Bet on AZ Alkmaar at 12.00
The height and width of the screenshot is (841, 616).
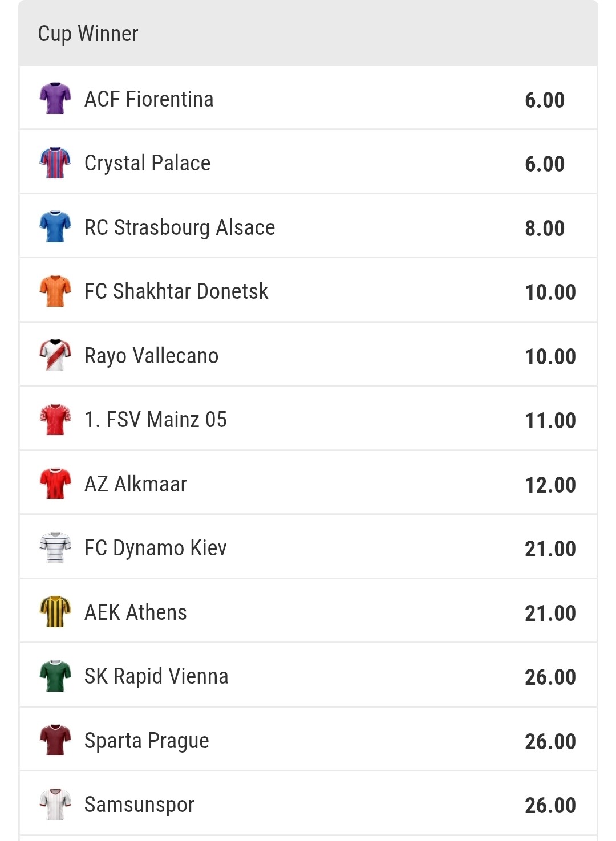click(550, 485)
